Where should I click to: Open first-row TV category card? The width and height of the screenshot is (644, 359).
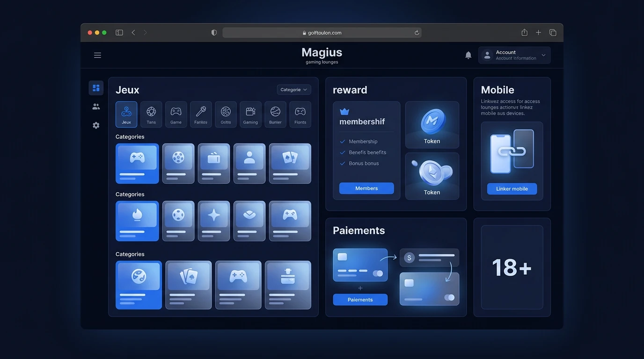tap(214, 164)
